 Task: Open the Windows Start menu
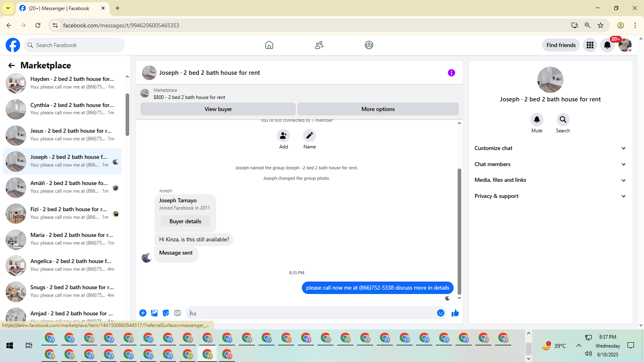(10, 346)
